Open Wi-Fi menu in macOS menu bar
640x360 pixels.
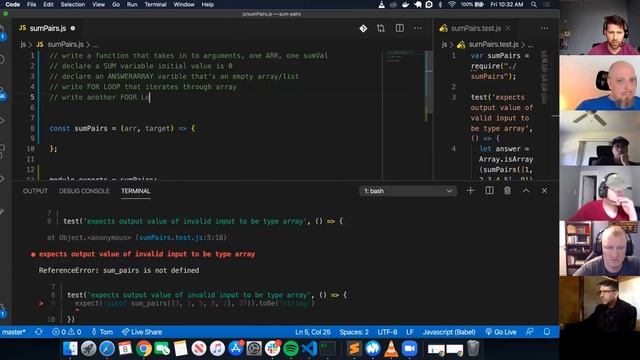[452, 4]
